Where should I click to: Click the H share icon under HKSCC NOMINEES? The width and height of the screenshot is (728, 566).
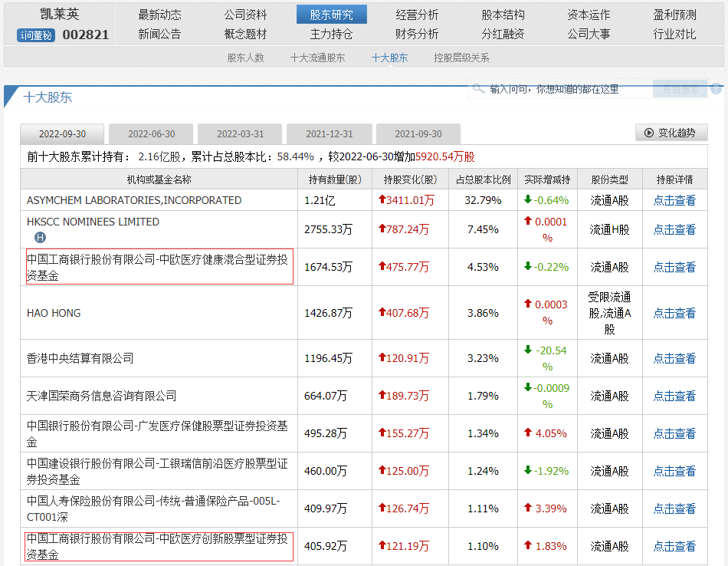click(x=41, y=238)
